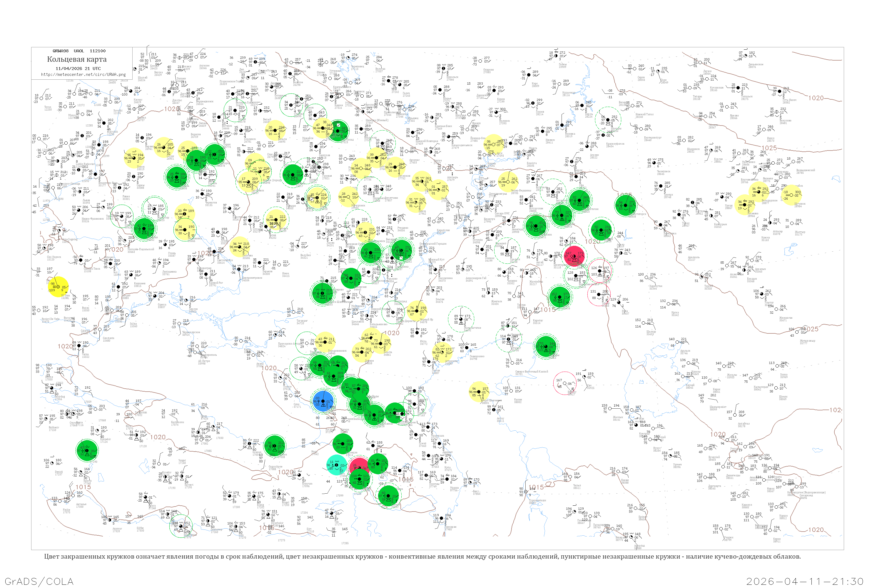Click red outlined circle with values 131 and 200
The height and width of the screenshot is (588, 882).
599,294
